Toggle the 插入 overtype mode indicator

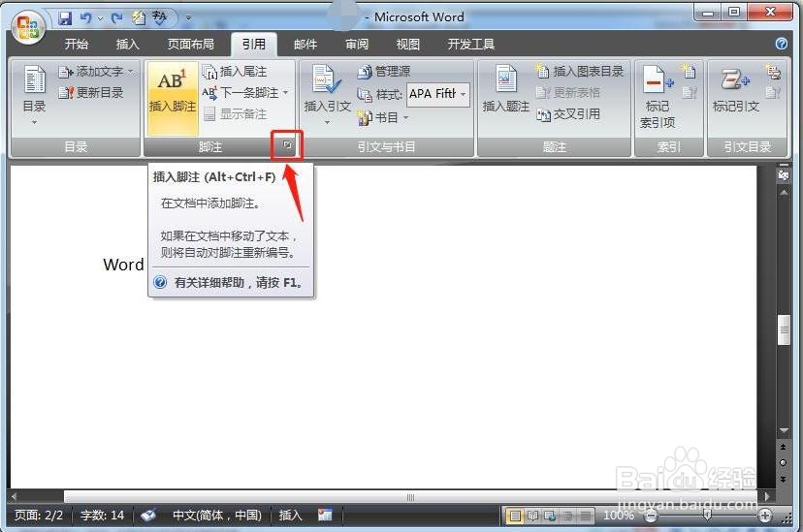click(290, 516)
